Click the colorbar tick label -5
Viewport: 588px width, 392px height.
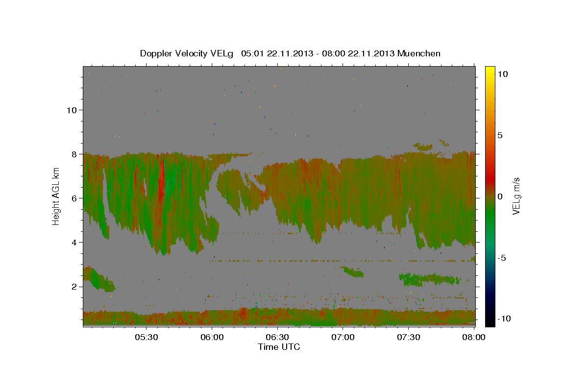(501, 258)
